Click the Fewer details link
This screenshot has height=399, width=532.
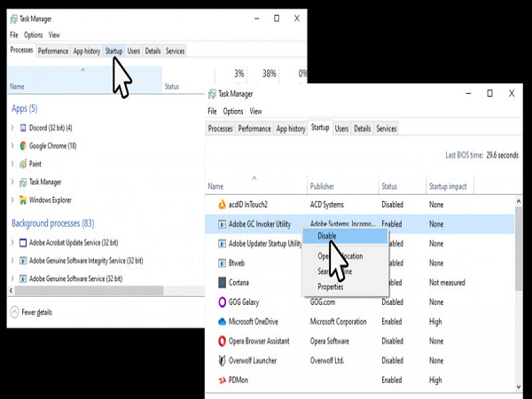coord(36,312)
